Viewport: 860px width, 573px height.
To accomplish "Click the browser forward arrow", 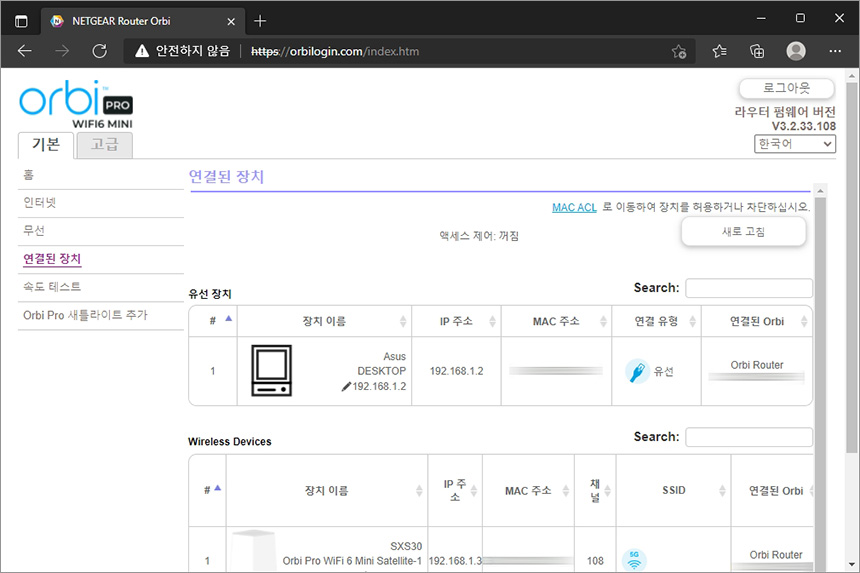I will tap(62, 52).
